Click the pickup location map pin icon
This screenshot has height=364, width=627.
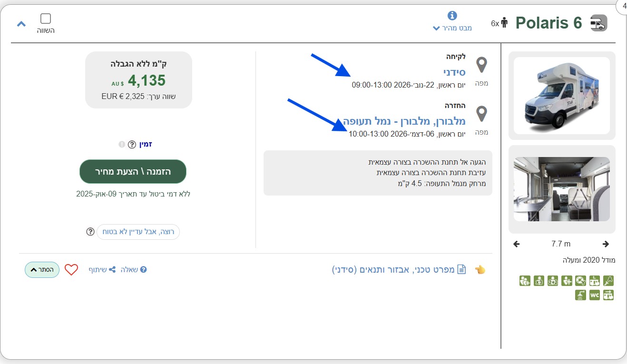point(482,65)
